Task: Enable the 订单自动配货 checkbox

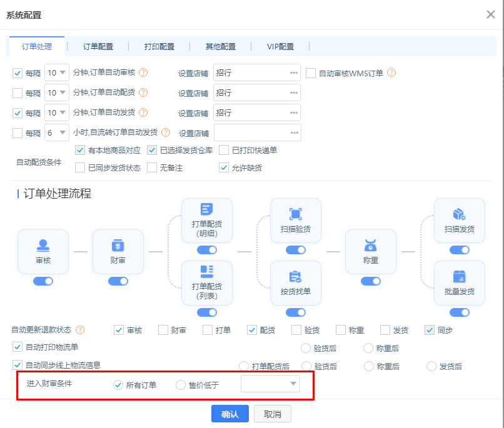Action: pyautogui.click(x=18, y=93)
